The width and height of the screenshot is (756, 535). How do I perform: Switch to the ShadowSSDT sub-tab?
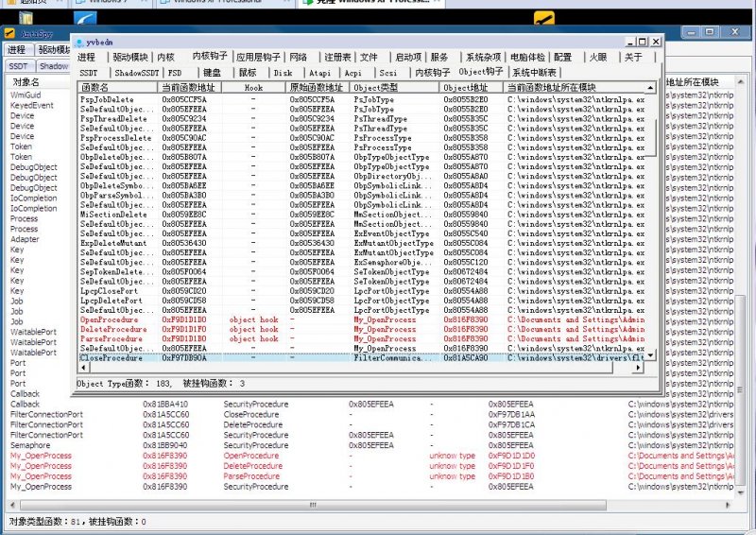[x=136, y=73]
